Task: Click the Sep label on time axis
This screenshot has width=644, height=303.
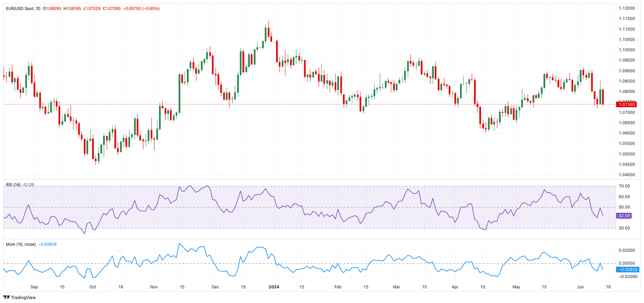Action: tap(34, 287)
